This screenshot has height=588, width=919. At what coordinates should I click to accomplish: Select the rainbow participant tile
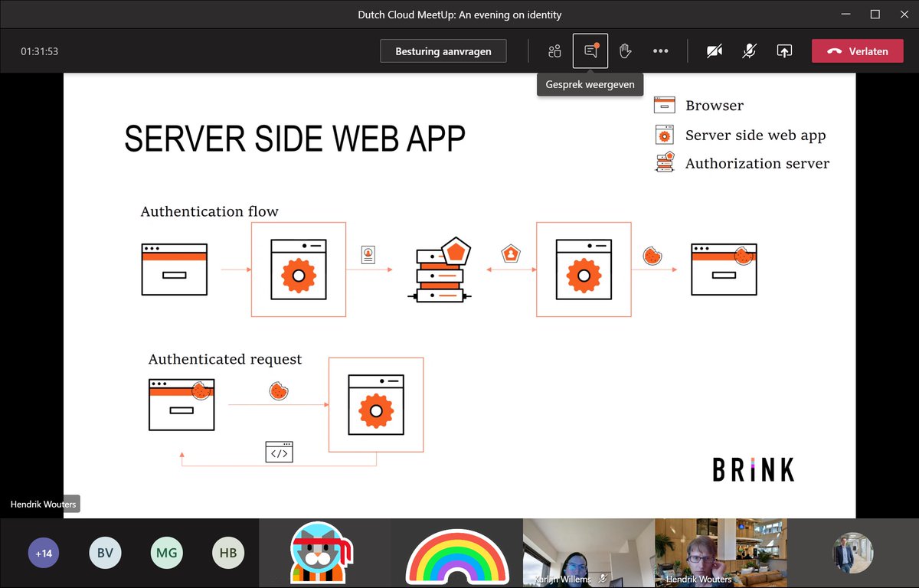tap(456, 553)
